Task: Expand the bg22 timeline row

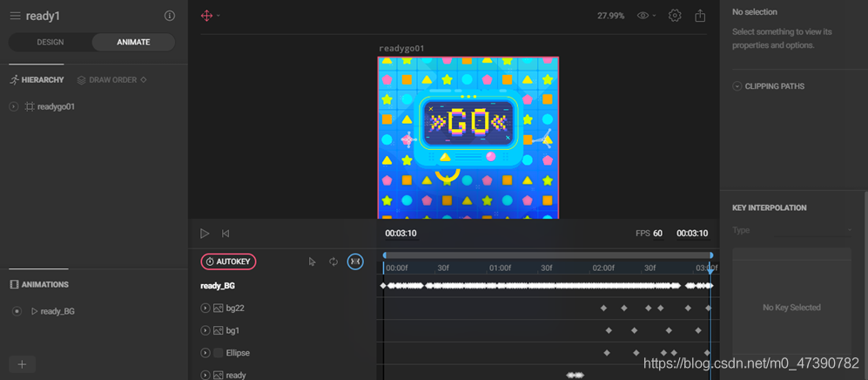Action: pyautogui.click(x=205, y=308)
